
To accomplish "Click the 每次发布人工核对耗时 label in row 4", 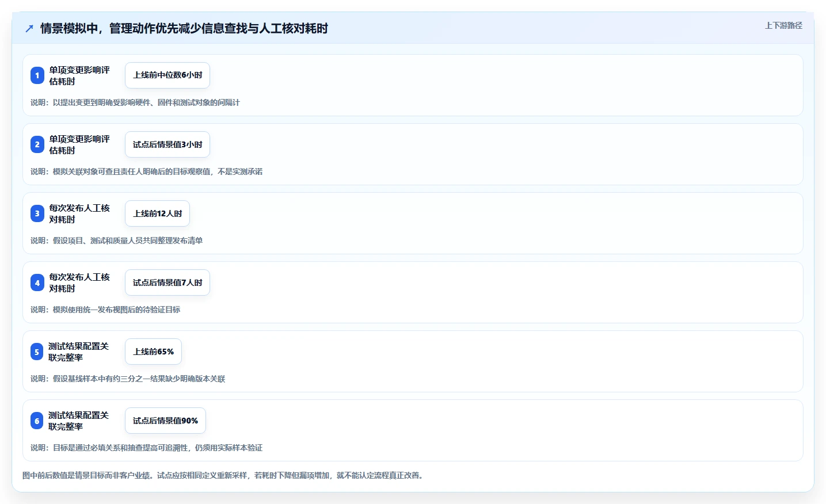I will pos(79,282).
